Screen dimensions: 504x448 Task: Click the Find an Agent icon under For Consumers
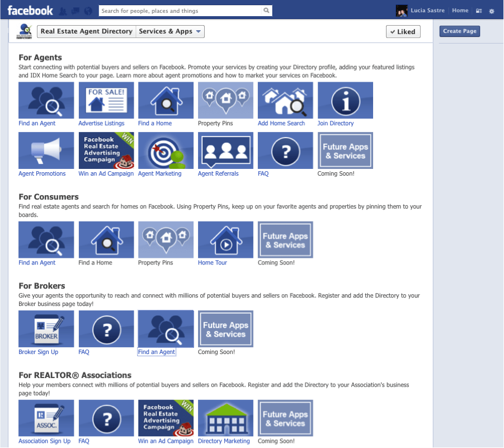tap(46, 240)
